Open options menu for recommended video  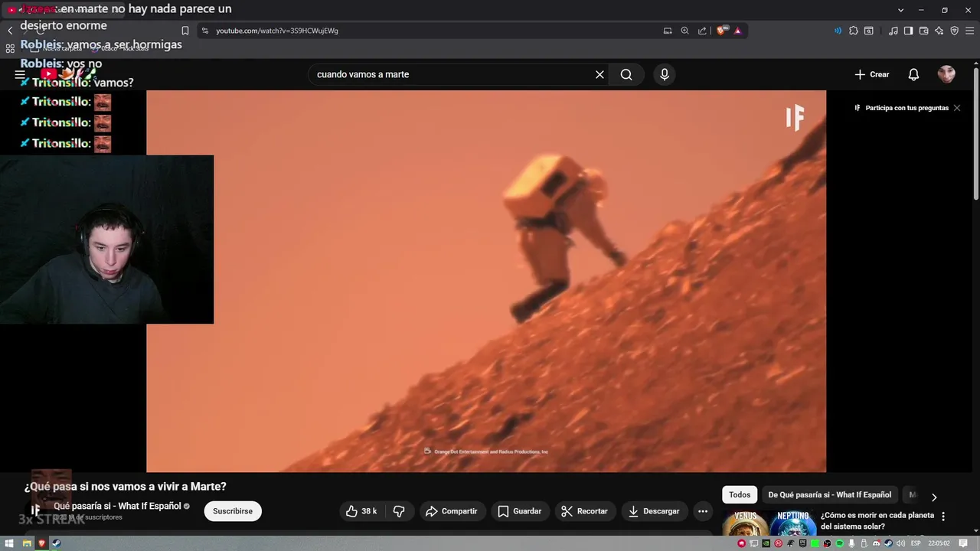tap(943, 517)
